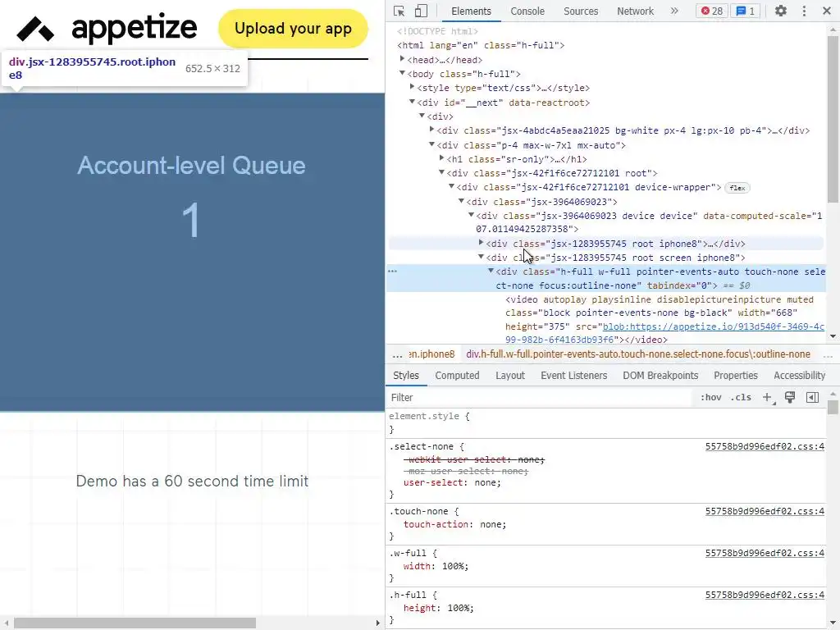Select the Styles tab

tap(405, 376)
